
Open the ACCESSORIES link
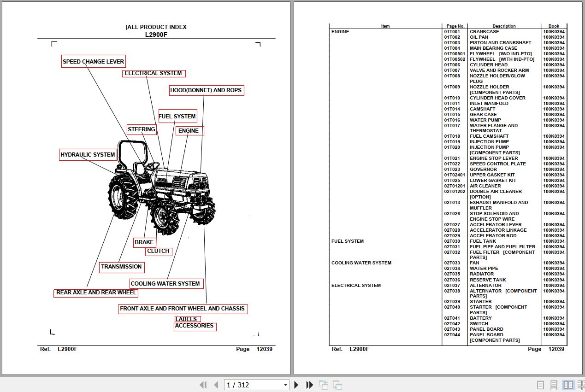click(195, 326)
